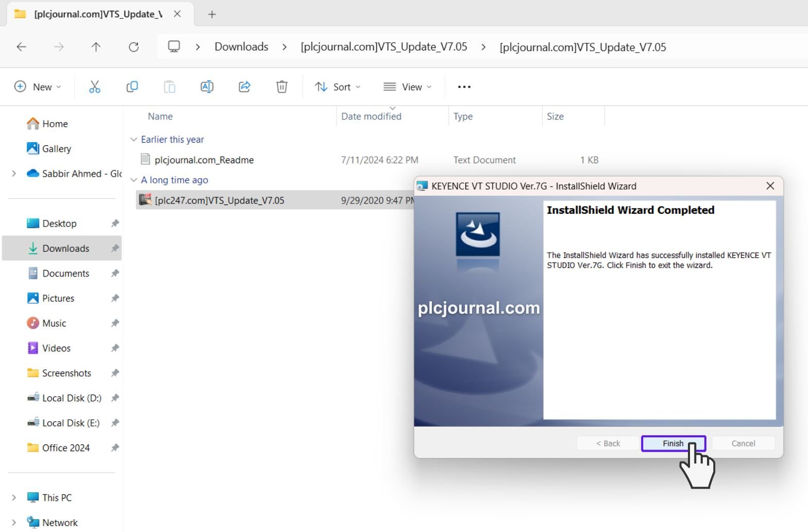Screen dimensions: 808x532
Task: Select the plcjournal.com_Readme text file
Action: [x=204, y=160]
